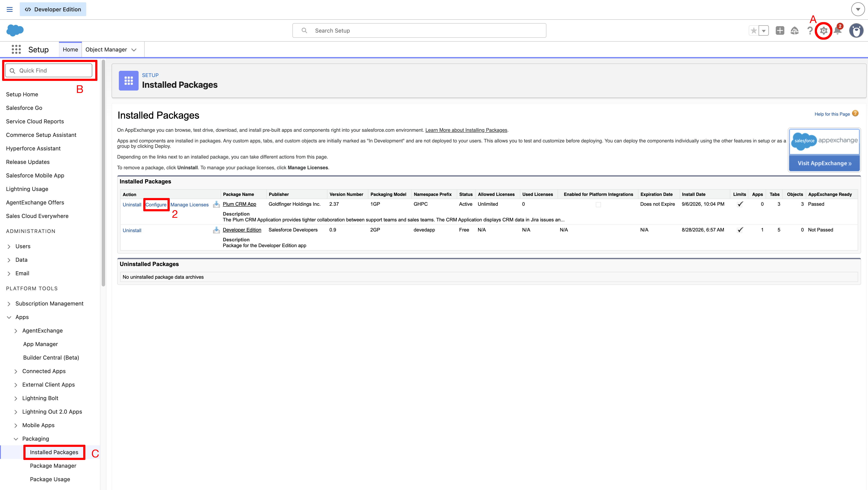Open the Object Manager tab

point(106,50)
